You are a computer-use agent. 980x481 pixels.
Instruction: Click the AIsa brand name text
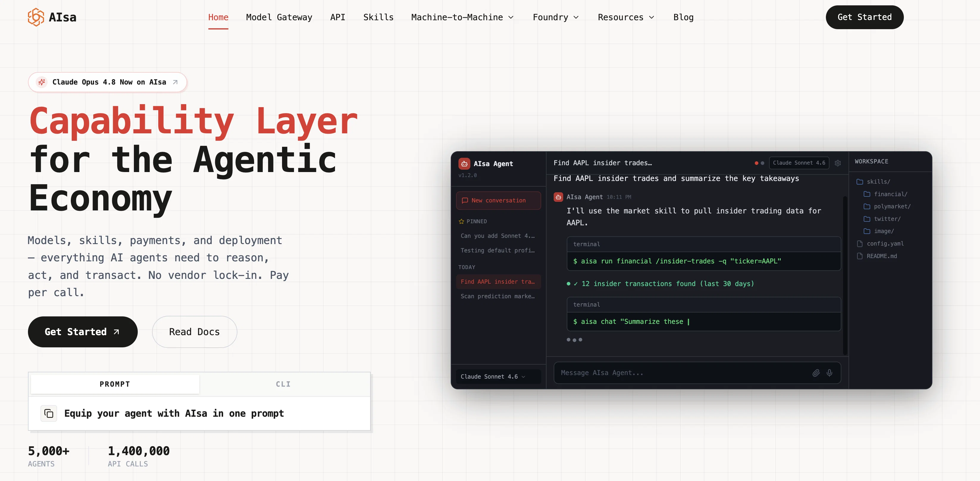pyautogui.click(x=63, y=17)
